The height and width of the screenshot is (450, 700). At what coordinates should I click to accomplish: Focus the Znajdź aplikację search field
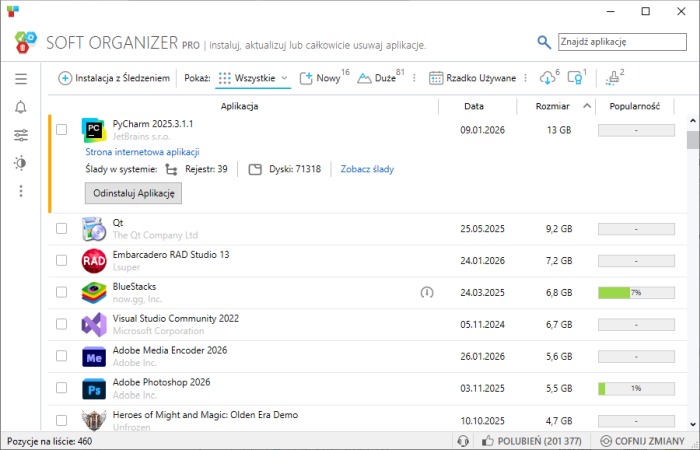pyautogui.click(x=622, y=42)
